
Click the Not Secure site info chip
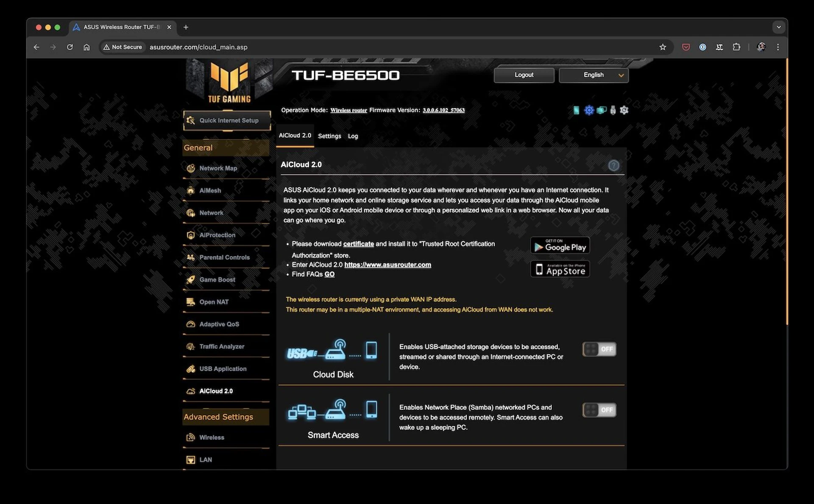pos(123,47)
